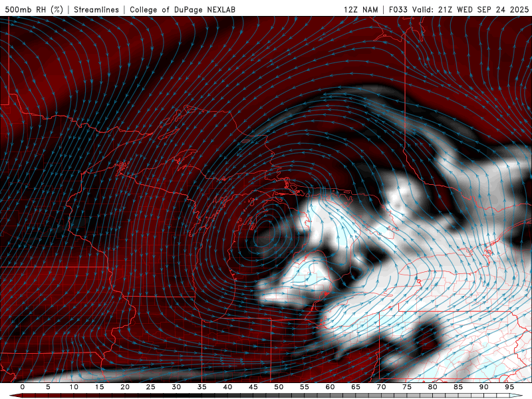This screenshot has width=532, height=399.
Task: Click the "35" colorbar scale label
Action: pos(202,387)
